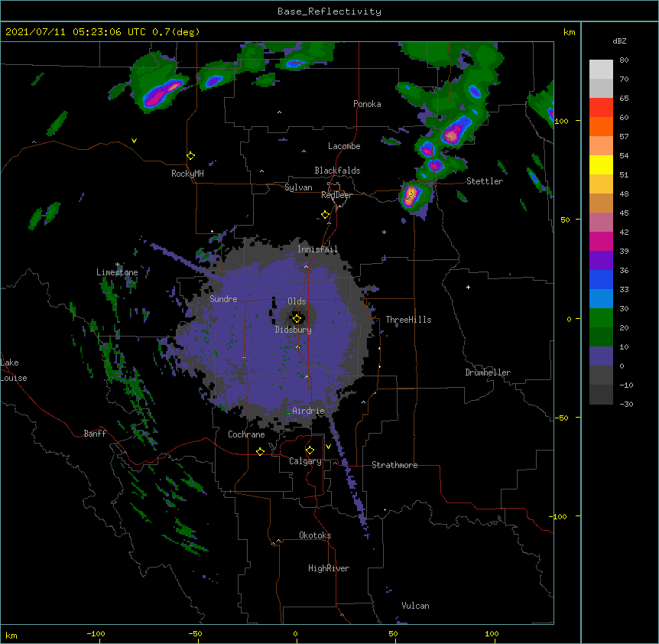Select the yellow diamond marker above RockyMH
The image size is (659, 644).
pyautogui.click(x=190, y=155)
